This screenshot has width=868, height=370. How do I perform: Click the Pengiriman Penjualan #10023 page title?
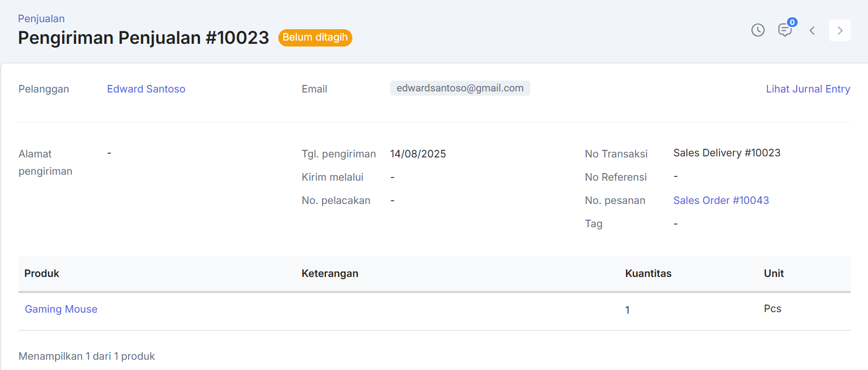(x=143, y=38)
